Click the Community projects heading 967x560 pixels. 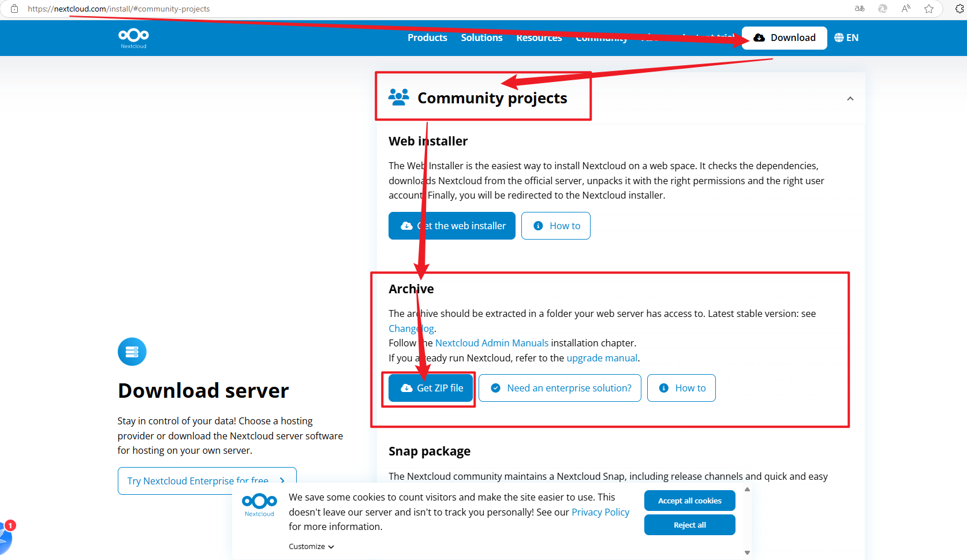coord(492,98)
